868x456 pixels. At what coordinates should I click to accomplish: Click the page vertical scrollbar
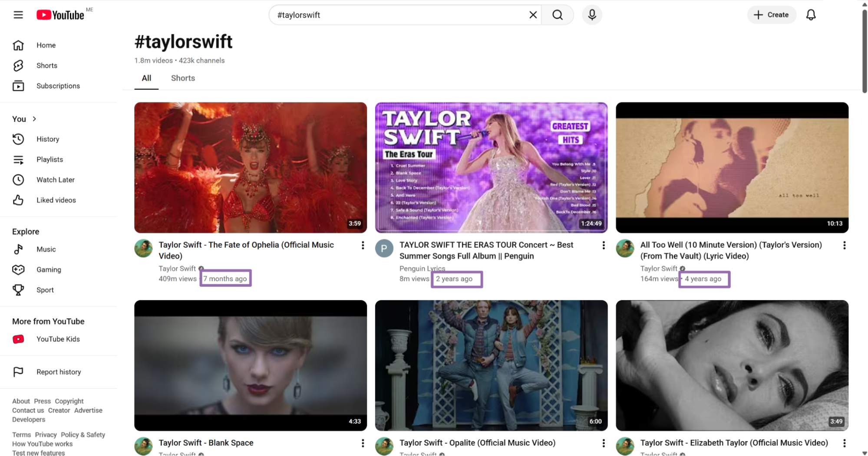click(864, 52)
